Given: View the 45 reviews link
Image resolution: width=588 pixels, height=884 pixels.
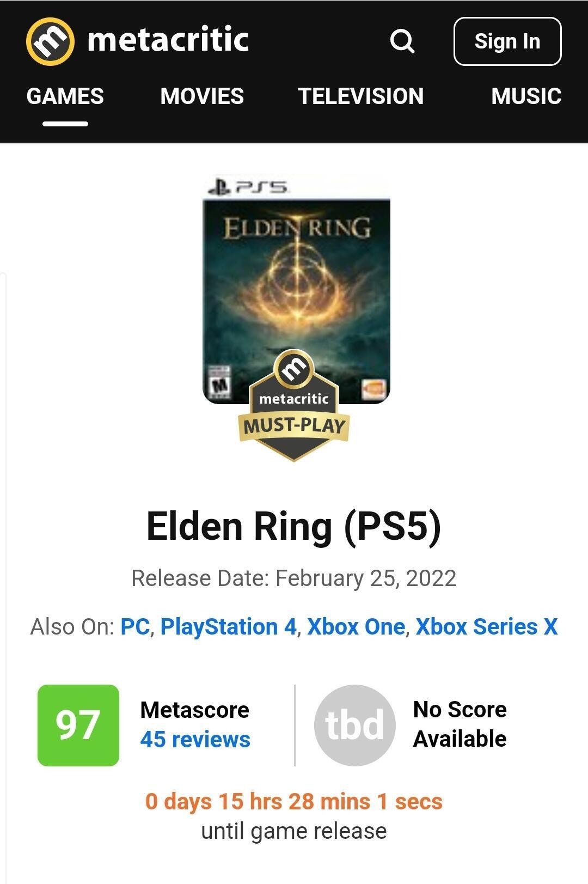Looking at the screenshot, I should [x=195, y=739].
